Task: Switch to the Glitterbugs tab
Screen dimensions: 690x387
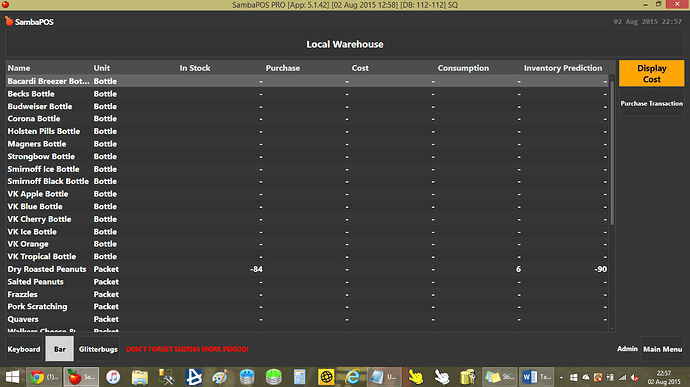Action: click(98, 349)
